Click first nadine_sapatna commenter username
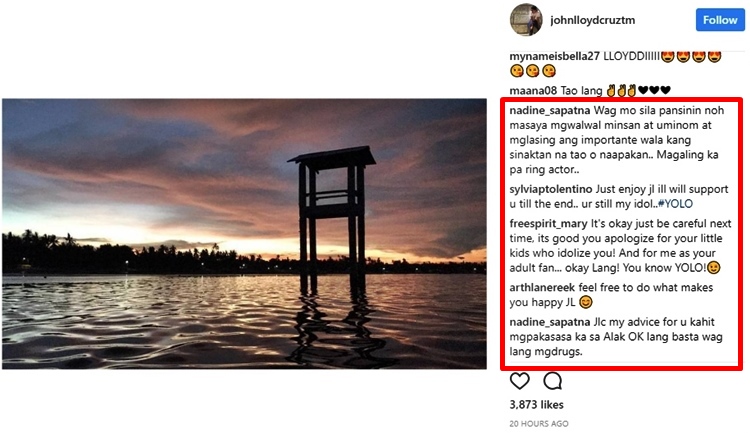The width and height of the screenshot is (750, 433). (549, 110)
